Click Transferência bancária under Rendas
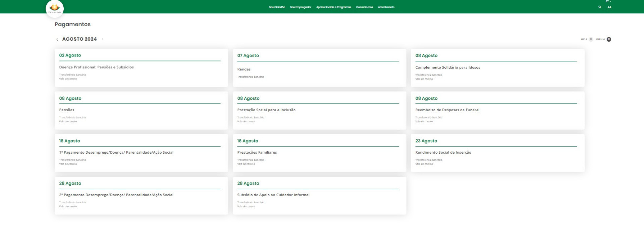 coord(251,77)
